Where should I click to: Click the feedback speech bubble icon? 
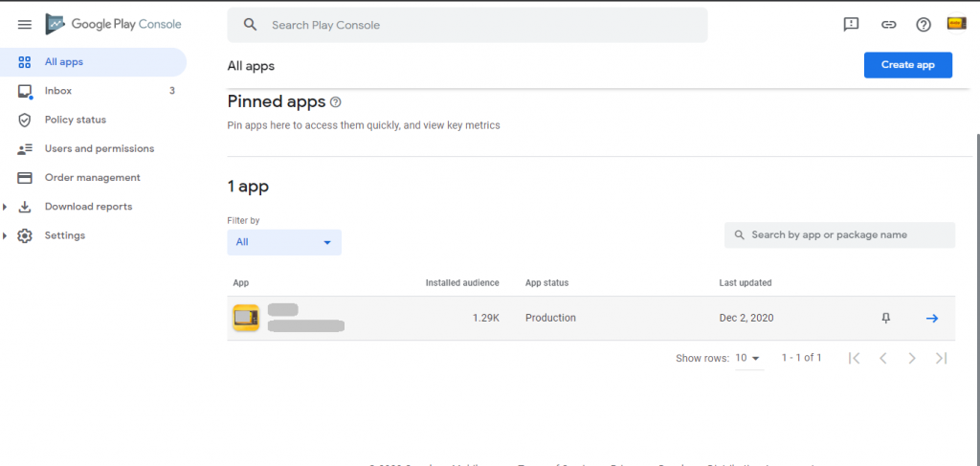(x=851, y=25)
